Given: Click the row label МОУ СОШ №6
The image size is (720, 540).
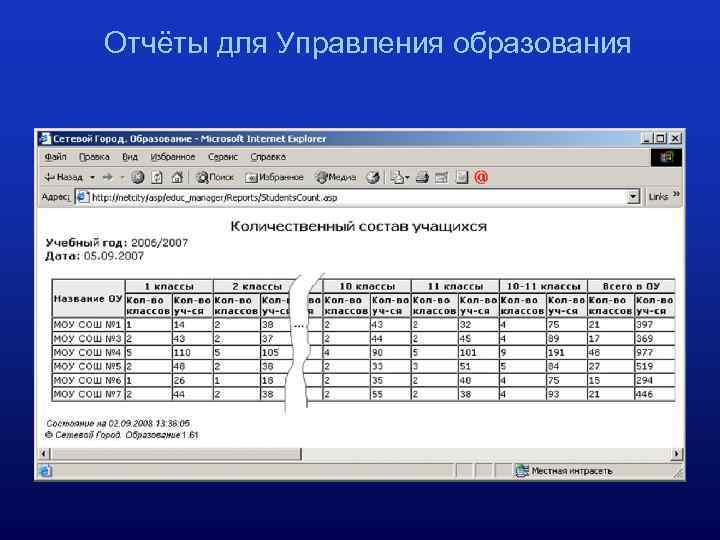Looking at the screenshot, I should point(88,381).
